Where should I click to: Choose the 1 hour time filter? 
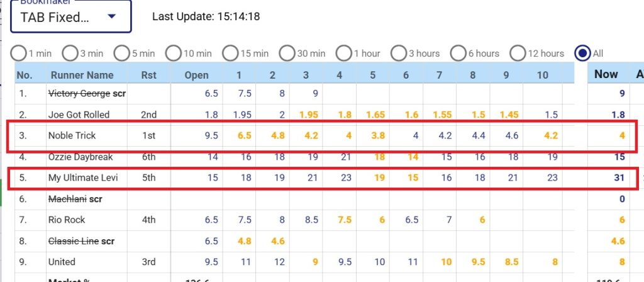[x=343, y=54]
